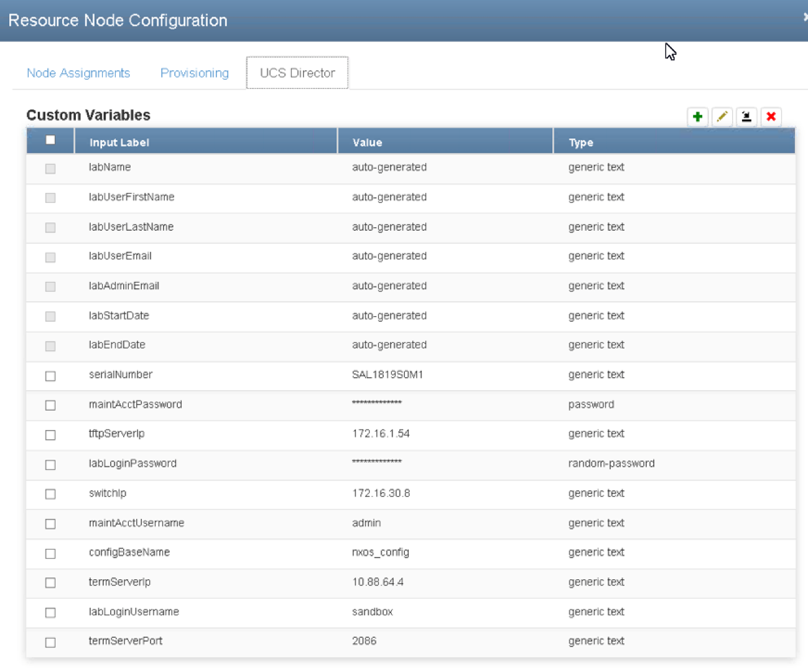Tick the serialNumber row checkbox
The width and height of the screenshot is (808, 672).
click(50, 376)
